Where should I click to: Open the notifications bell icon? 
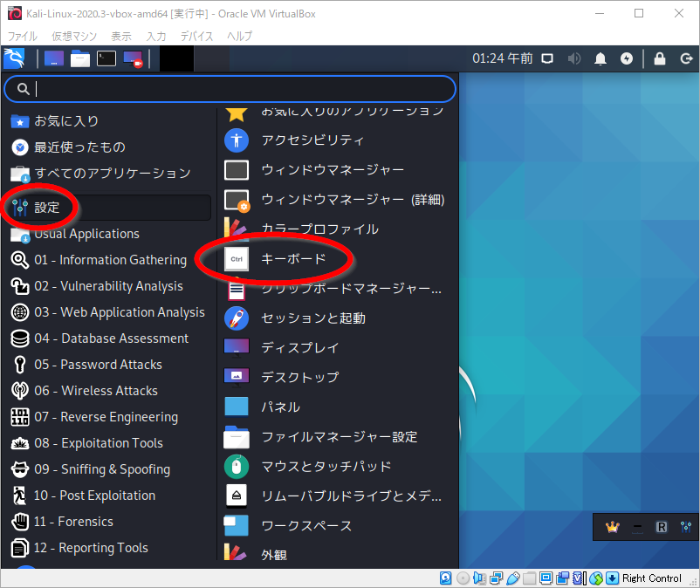point(600,59)
